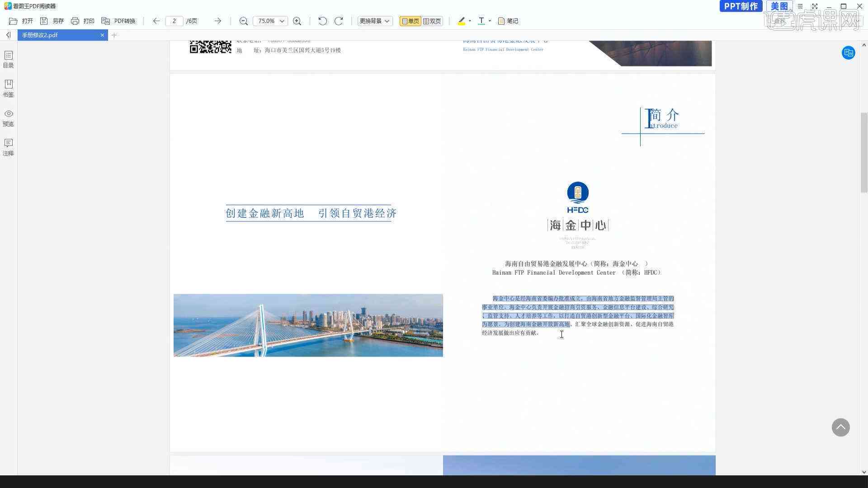Click the scrollbar down arrow
This screenshot has height=488, width=868.
coord(864,472)
